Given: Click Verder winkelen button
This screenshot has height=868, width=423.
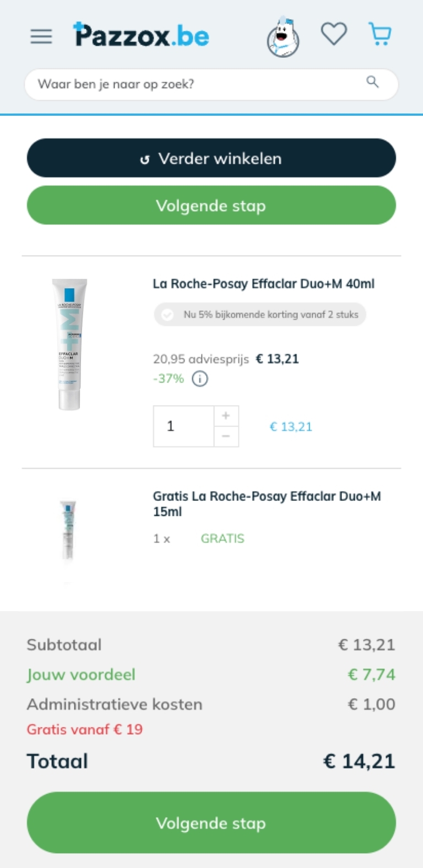Looking at the screenshot, I should (x=211, y=158).
